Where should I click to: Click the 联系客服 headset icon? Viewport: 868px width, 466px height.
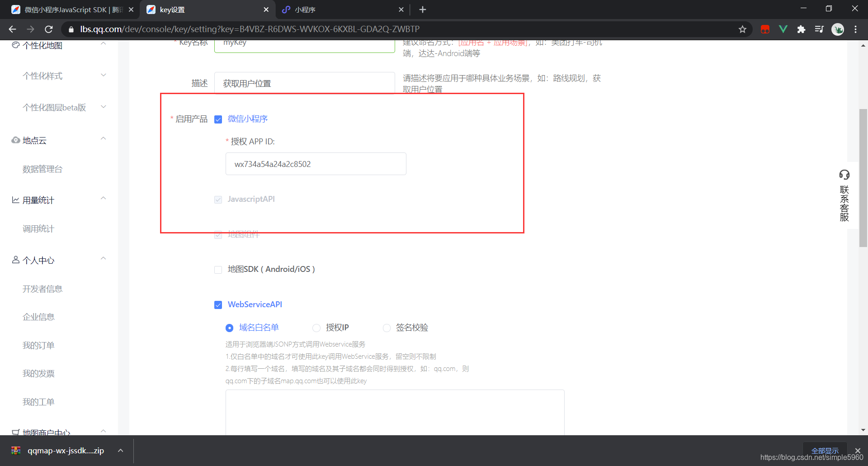(844, 175)
